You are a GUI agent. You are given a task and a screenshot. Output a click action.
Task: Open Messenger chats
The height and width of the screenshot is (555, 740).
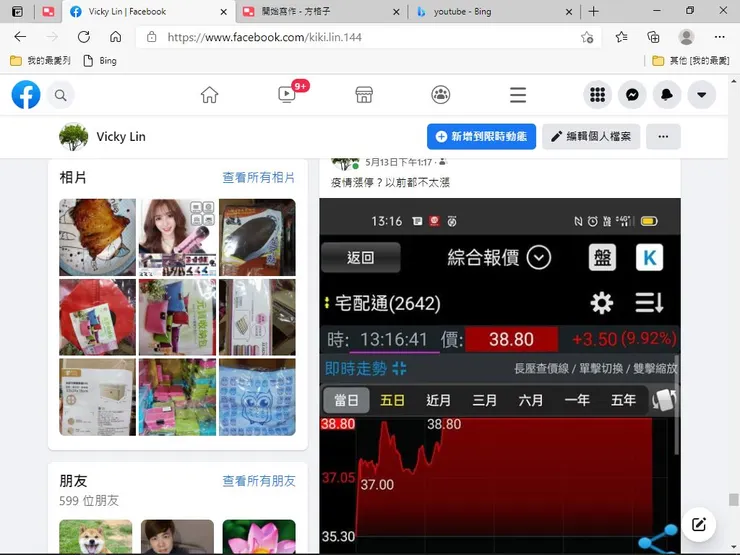click(632, 95)
